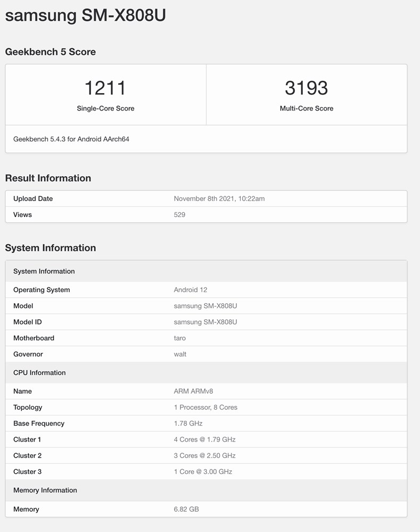420x532 pixels.
Task: Click the CPU 'Name' row label
Action: pos(22,391)
